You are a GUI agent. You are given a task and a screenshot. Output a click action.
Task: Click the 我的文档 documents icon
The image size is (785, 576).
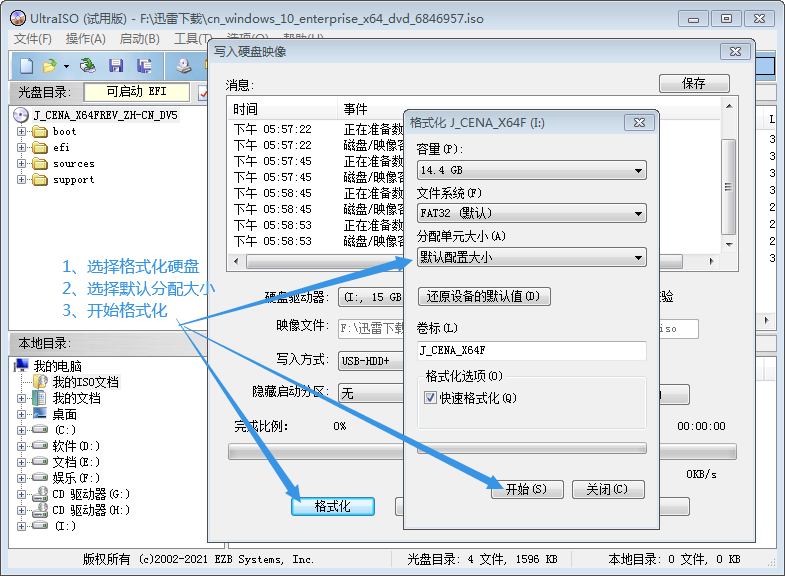pos(40,398)
